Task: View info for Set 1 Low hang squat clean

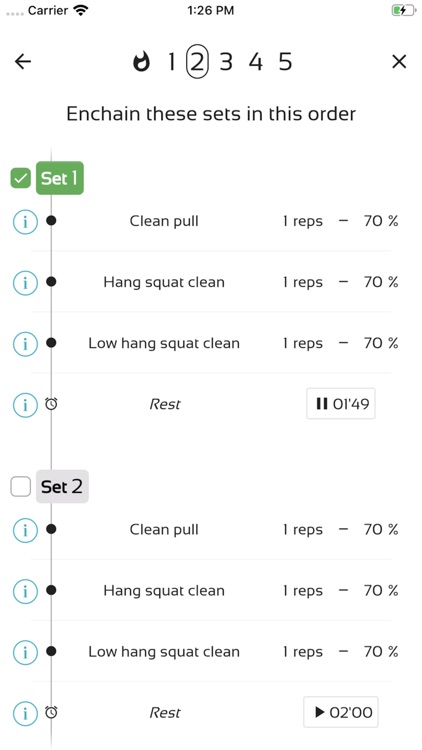Action: pyautogui.click(x=25, y=343)
